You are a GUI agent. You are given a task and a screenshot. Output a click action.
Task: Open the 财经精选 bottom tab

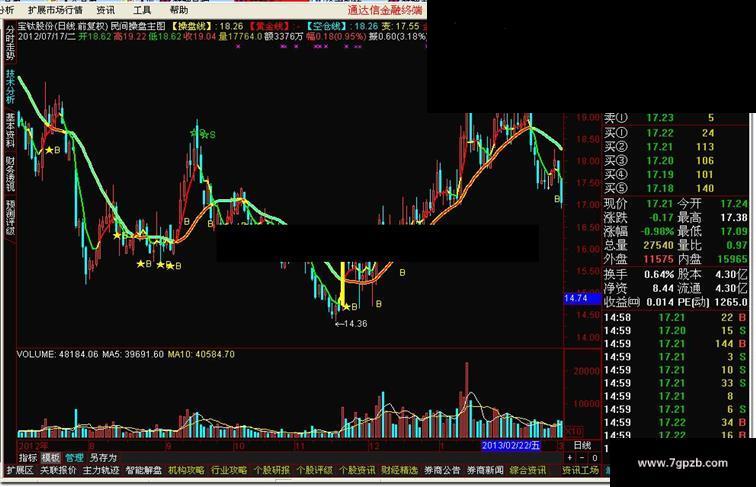[400, 470]
